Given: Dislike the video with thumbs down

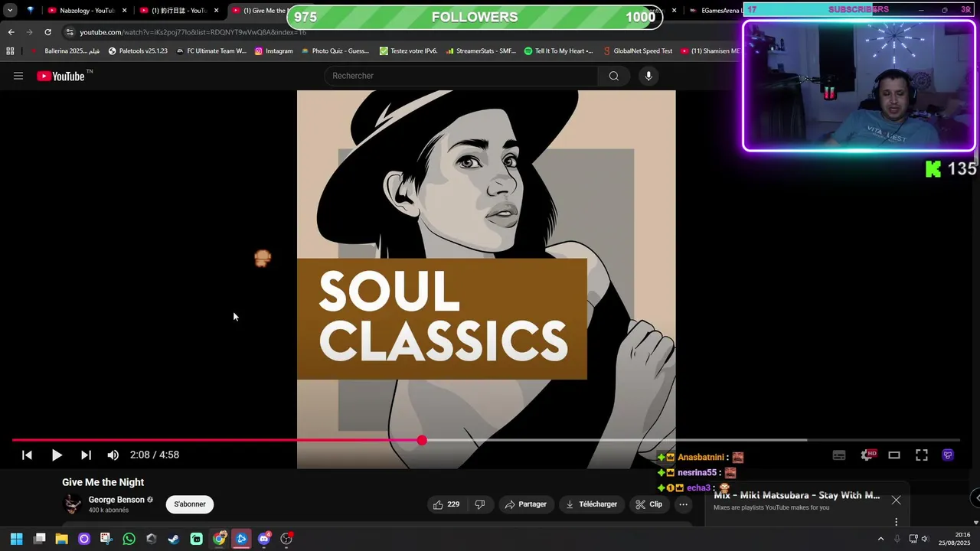Looking at the screenshot, I should tap(480, 504).
